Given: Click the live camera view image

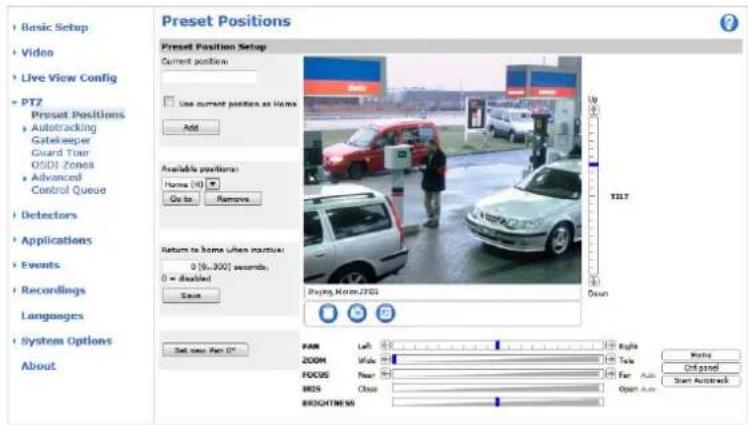Looking at the screenshot, I should tap(442, 170).
